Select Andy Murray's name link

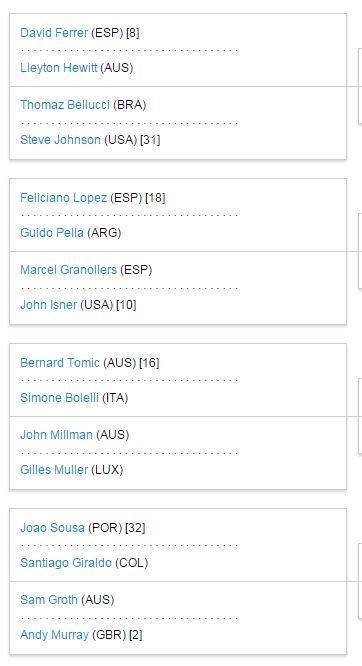point(54,635)
